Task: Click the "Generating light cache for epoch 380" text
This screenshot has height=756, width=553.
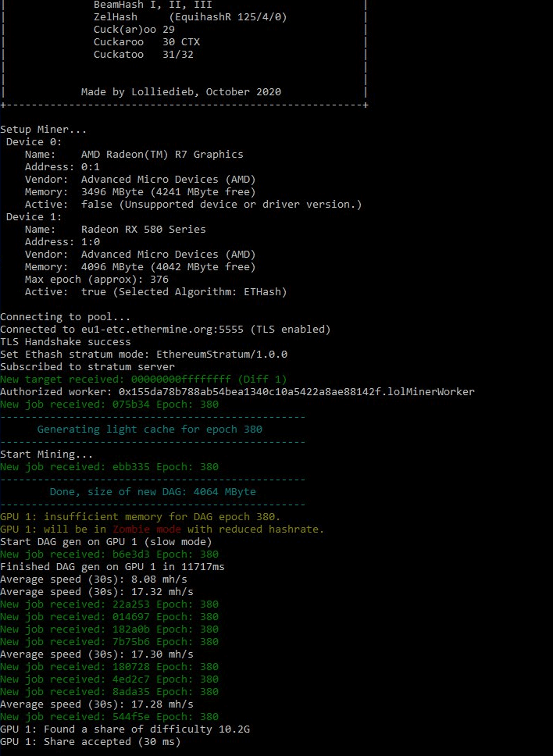Action: (x=149, y=430)
